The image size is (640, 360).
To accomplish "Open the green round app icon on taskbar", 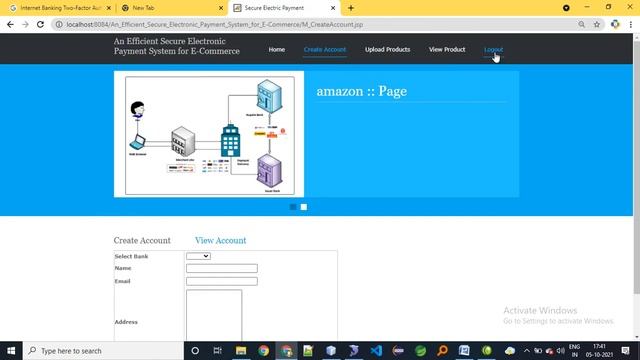I will [487, 351].
